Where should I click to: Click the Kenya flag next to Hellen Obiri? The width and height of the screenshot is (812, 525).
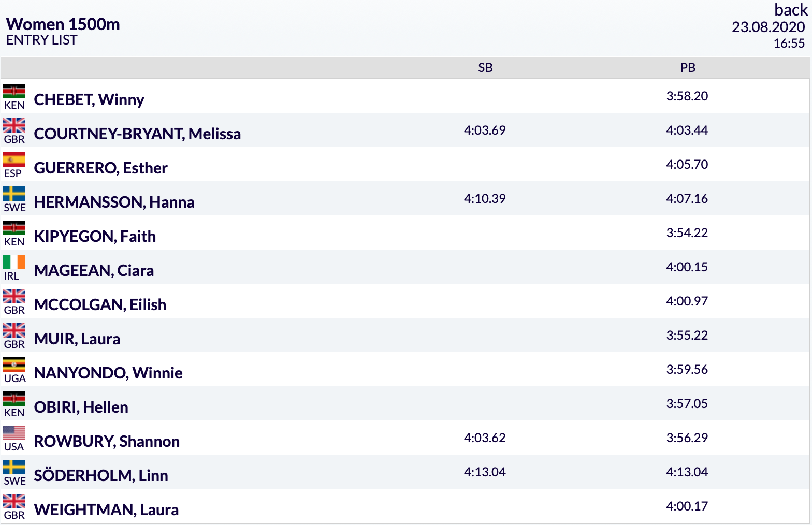point(14,399)
